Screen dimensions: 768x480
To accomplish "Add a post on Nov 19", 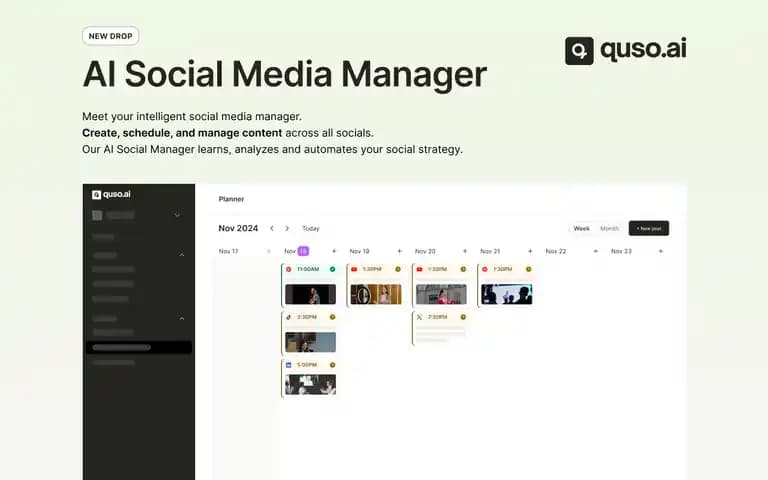I will [400, 251].
